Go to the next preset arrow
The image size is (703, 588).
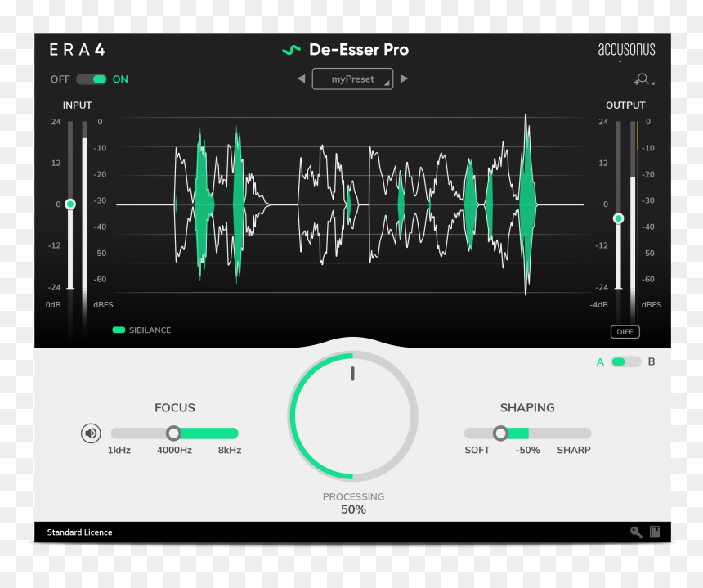(x=404, y=79)
